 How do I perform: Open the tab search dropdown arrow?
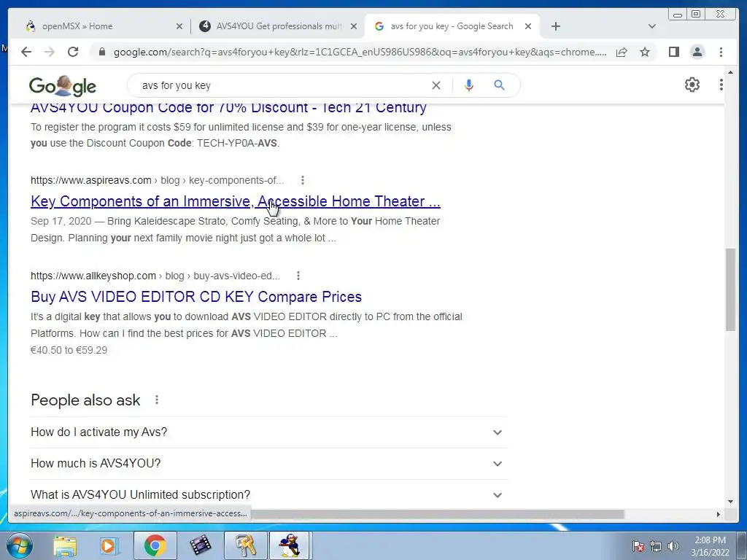[652, 26]
